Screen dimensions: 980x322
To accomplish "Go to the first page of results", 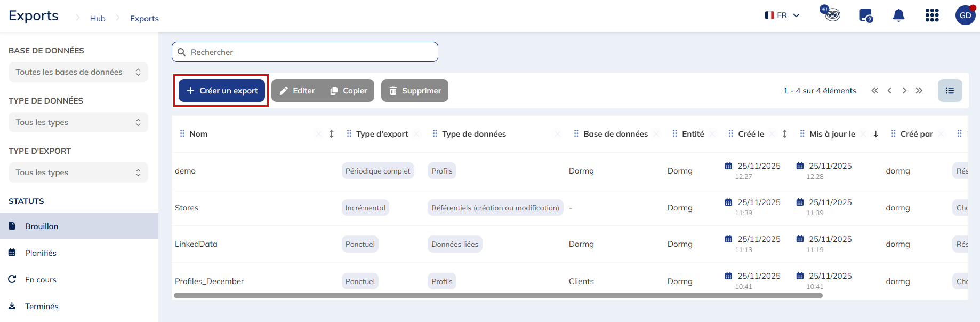I will tap(875, 91).
